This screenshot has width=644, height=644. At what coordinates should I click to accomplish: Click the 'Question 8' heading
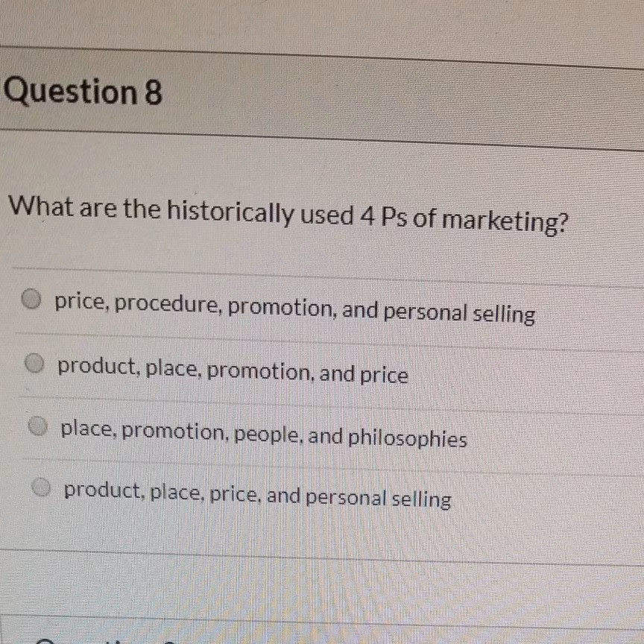coord(83,92)
